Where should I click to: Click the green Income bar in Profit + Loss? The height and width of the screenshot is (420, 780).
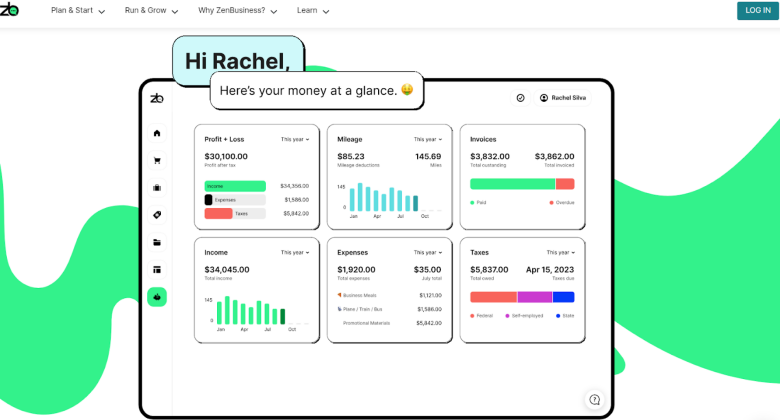235,186
